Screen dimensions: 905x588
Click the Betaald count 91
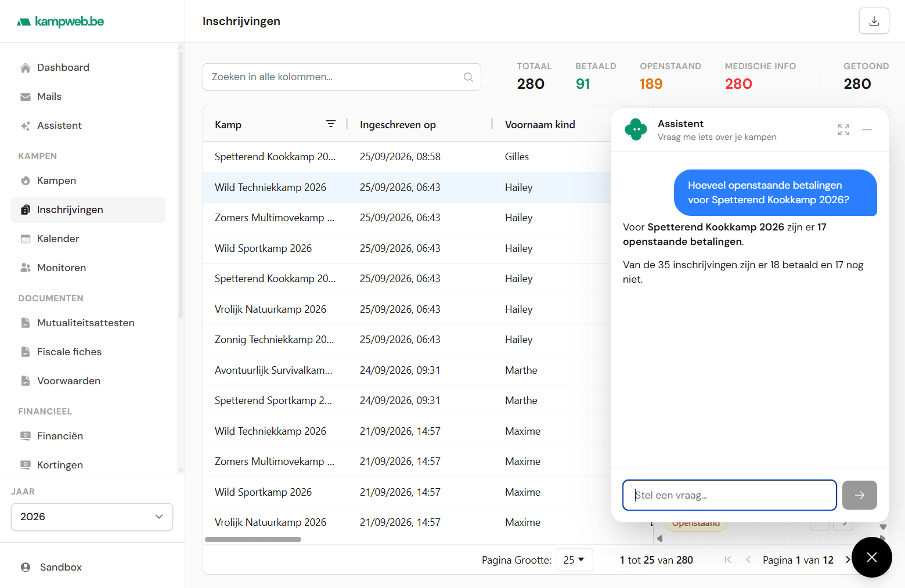tap(583, 84)
